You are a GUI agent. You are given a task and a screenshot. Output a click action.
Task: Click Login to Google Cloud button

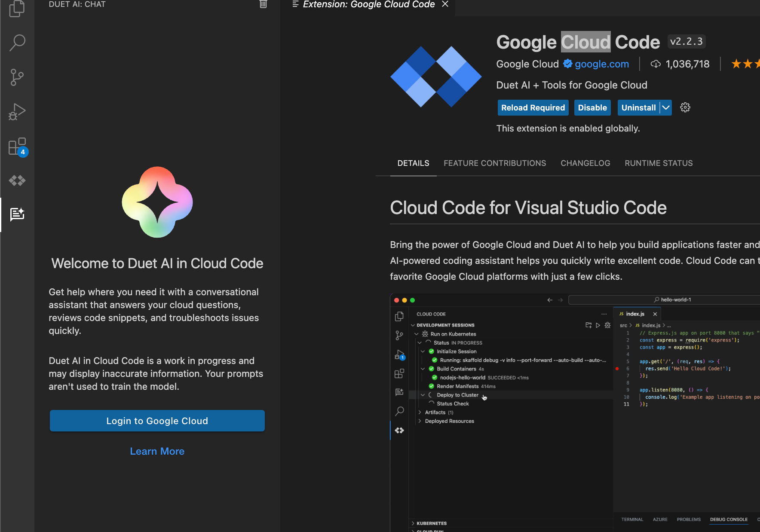click(157, 421)
